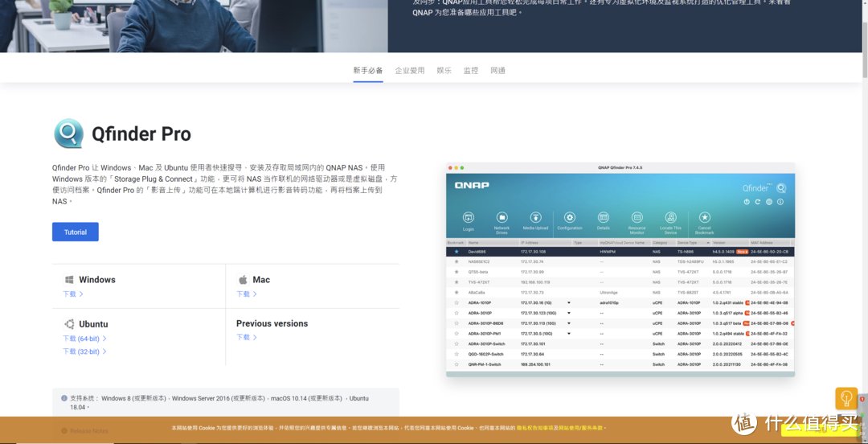Click 下载 link under Windows
868x444 pixels.
coord(72,294)
